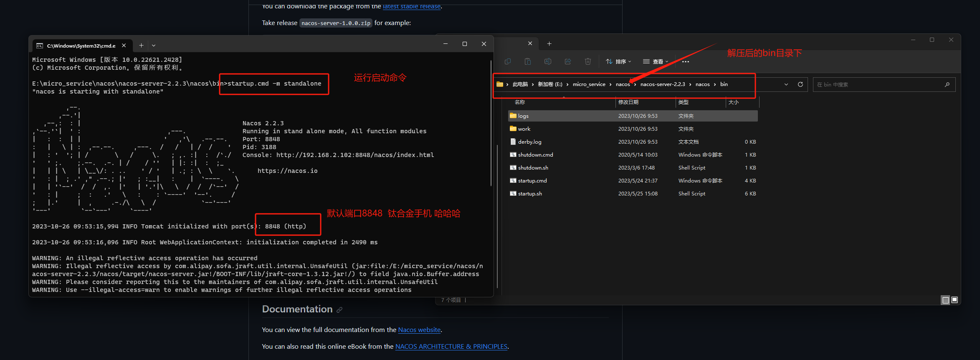Viewport: 980px width, 360px height.
Task: Click the Copy icon in Explorer toolbar
Action: pyautogui.click(x=508, y=61)
